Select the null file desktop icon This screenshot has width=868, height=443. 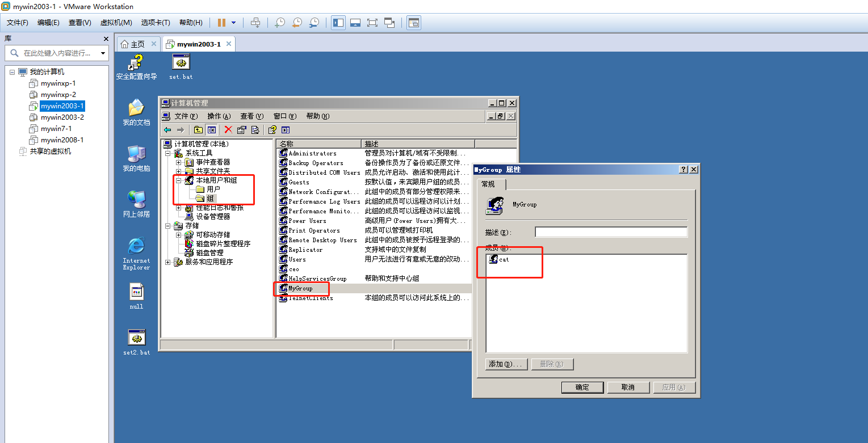tap(136, 296)
